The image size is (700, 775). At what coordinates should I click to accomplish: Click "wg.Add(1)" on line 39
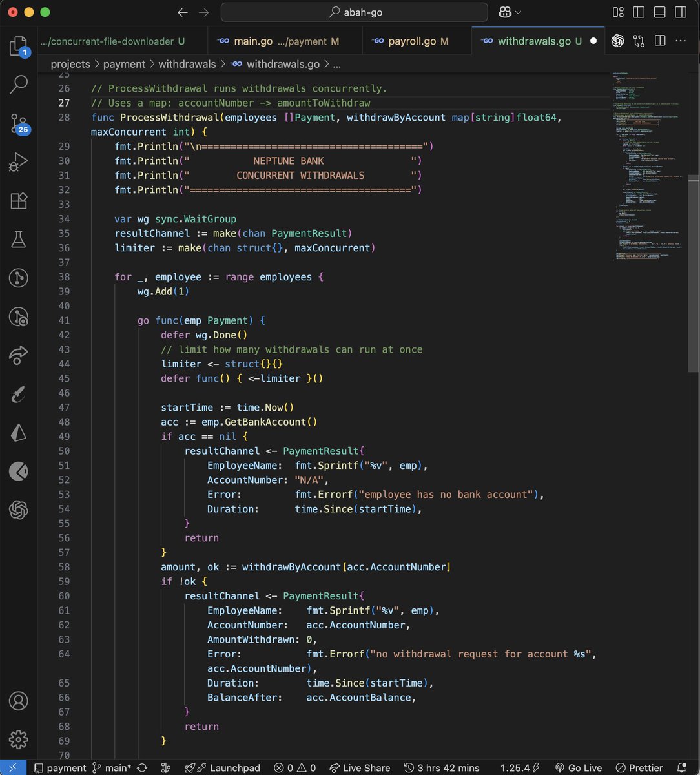[163, 291]
